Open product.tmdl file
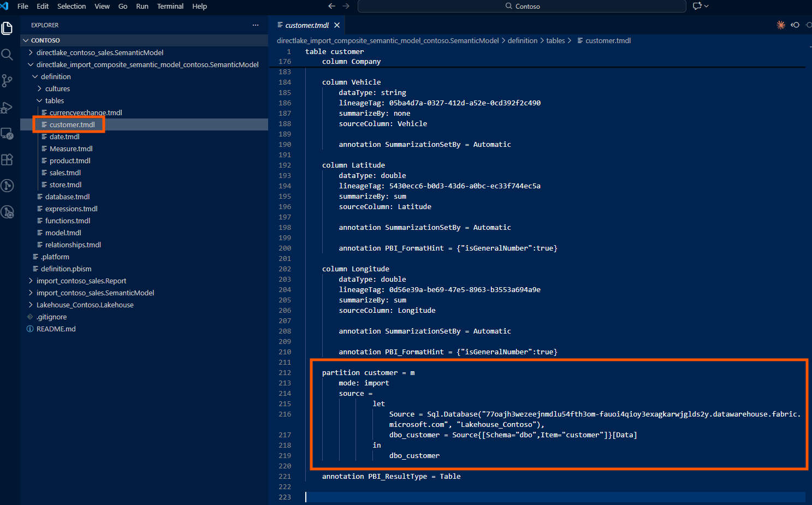Viewport: 812px width, 505px height. (x=144, y=161)
